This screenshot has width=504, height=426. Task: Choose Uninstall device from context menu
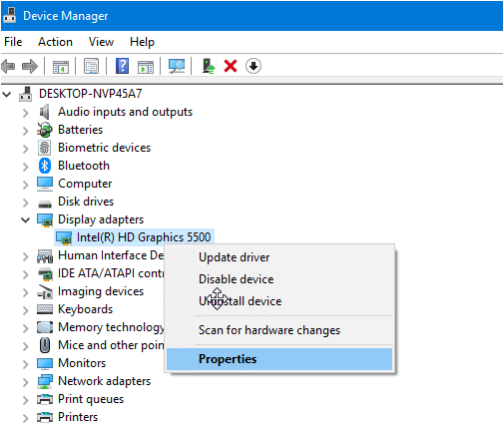[279, 301]
